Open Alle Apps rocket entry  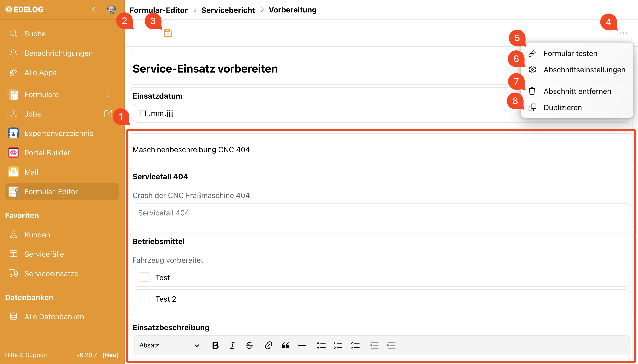(x=62, y=73)
